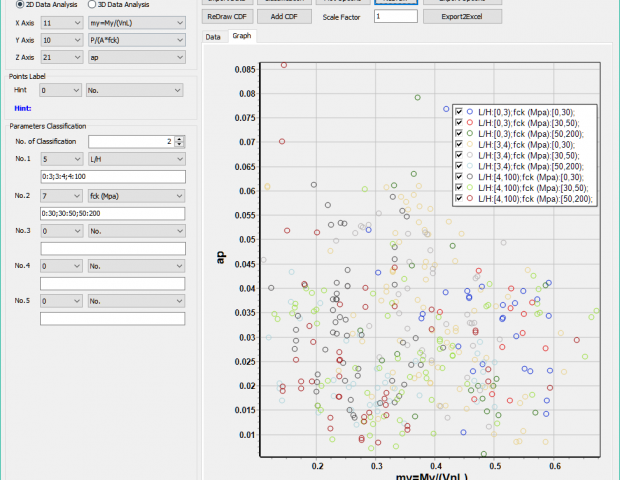This screenshot has height=480, width=620.
Task: Select the 3D Data Analysis radio button
Action: click(x=93, y=5)
